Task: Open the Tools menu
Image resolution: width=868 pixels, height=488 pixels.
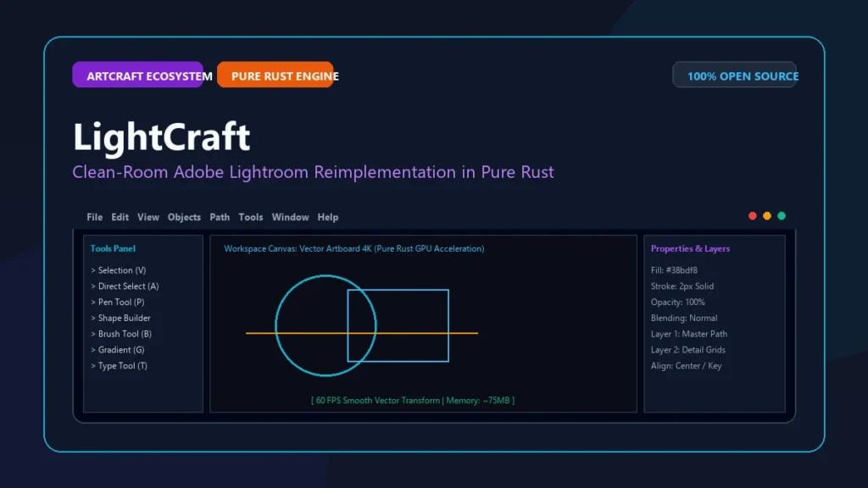Action: (x=251, y=217)
